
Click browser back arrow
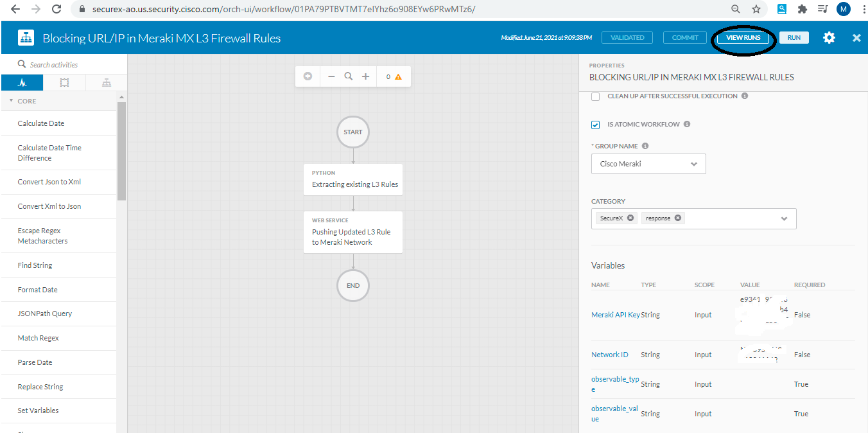point(15,9)
